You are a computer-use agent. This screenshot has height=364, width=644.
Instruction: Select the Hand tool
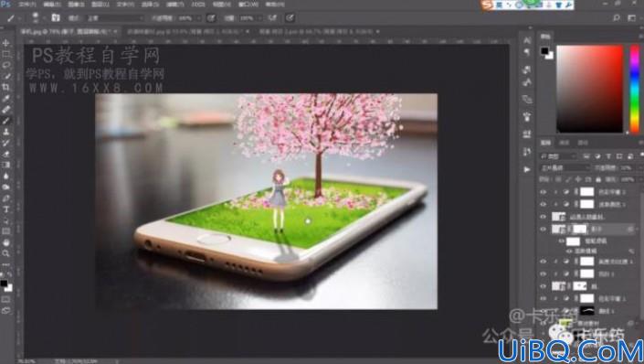click(x=5, y=242)
